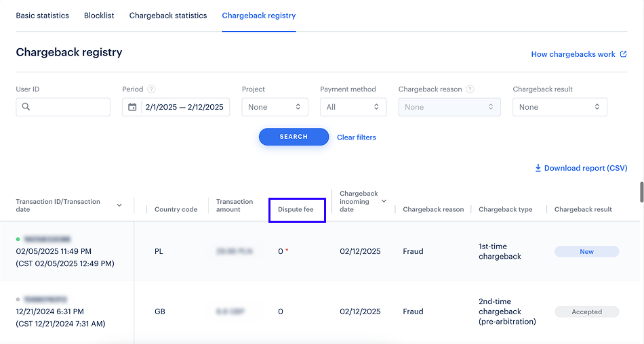
Task: Click the calendar icon in Period field
Action: [132, 107]
